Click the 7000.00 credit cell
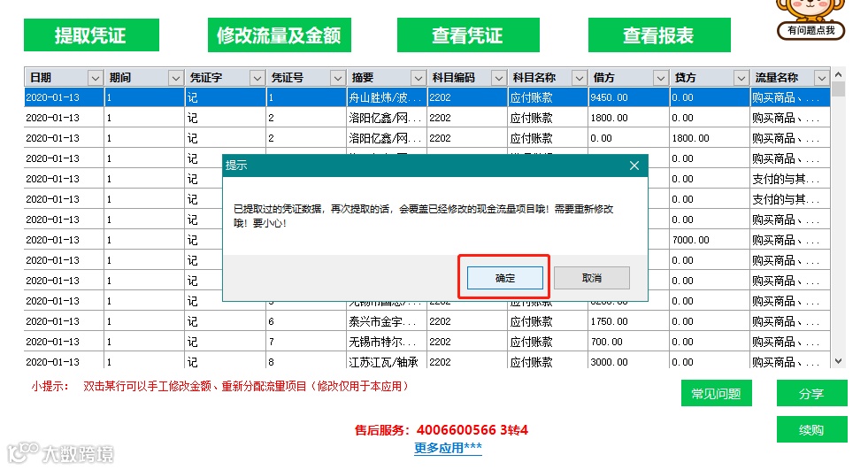868x470 pixels. [x=709, y=240]
